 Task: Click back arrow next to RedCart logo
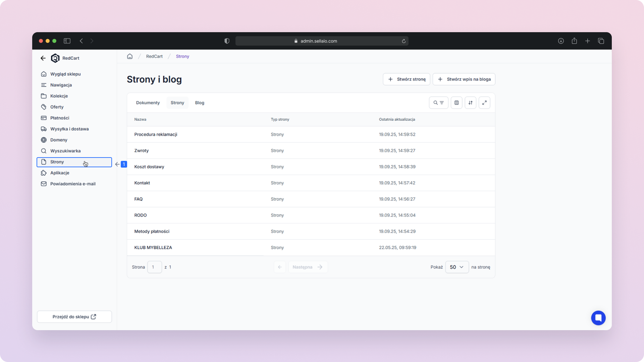tap(43, 58)
